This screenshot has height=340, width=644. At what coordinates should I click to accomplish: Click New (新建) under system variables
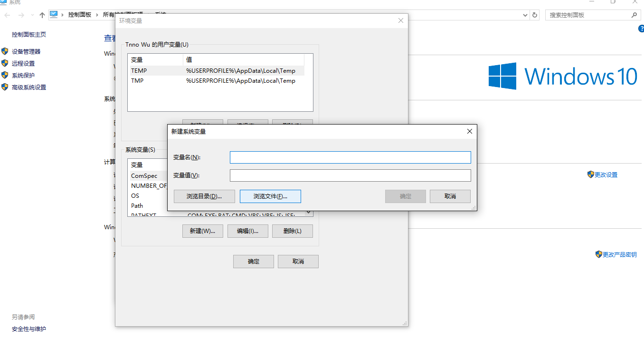(202, 231)
